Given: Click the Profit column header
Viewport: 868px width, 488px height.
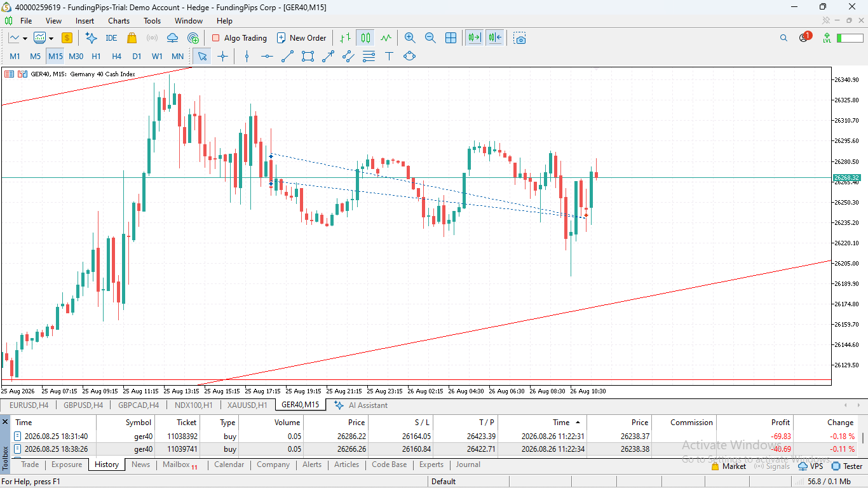Looking at the screenshot, I should 780,423.
